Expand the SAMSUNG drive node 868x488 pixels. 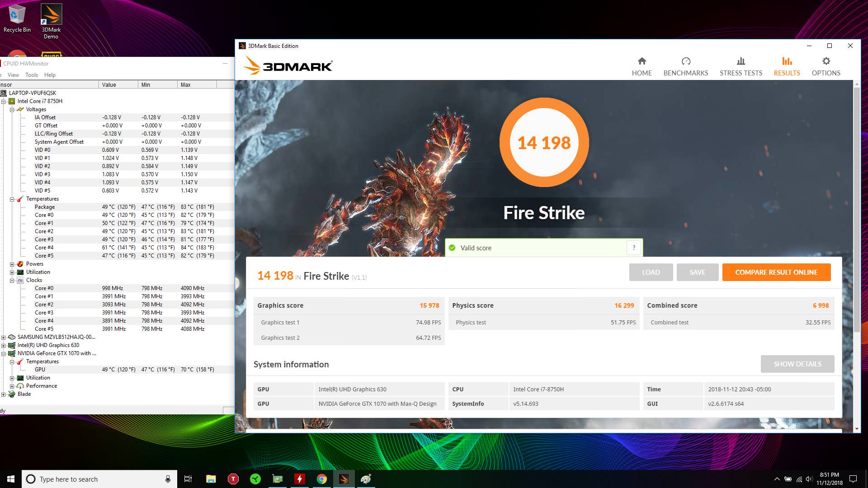[x=4, y=337]
